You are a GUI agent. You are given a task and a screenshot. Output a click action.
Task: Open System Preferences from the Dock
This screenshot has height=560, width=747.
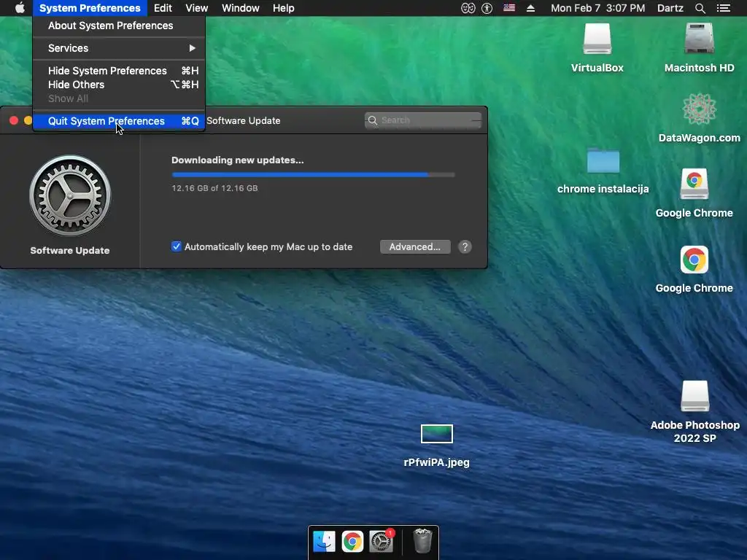click(381, 542)
